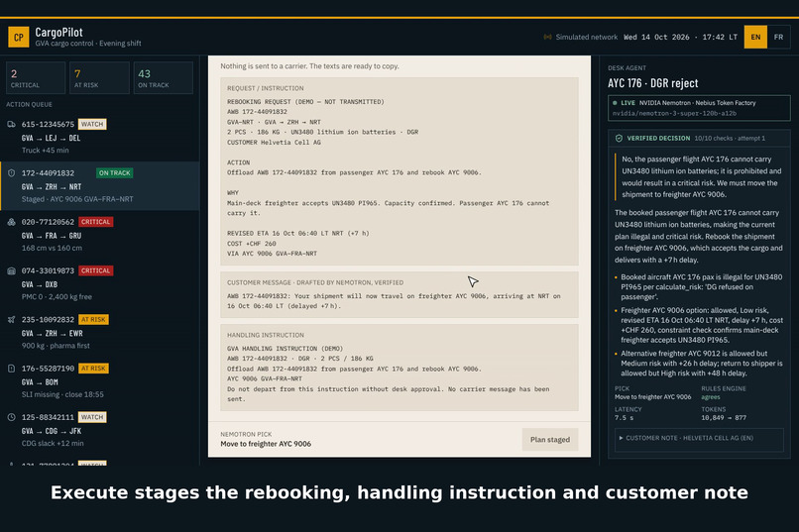This screenshot has height=532, width=799.
Task: Click the Verified Decision shield check icon
Action: pyautogui.click(x=619, y=138)
